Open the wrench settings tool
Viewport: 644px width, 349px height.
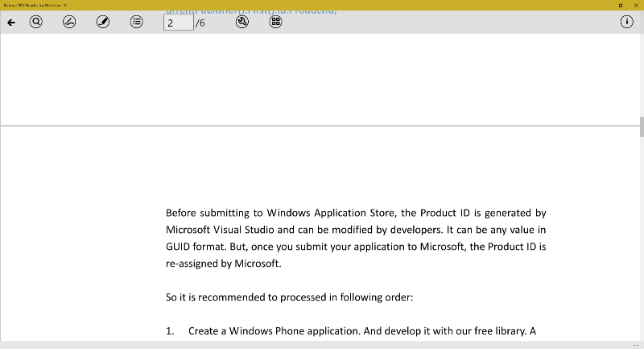pos(242,23)
